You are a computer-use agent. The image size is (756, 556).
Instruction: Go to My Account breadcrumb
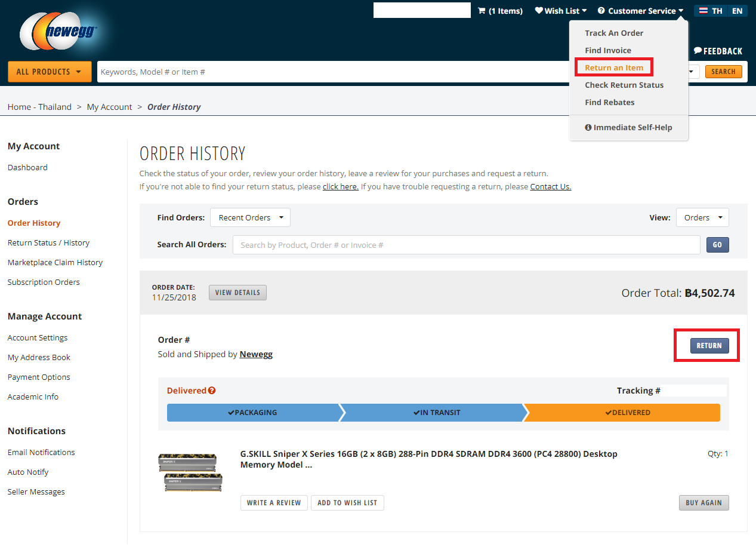(109, 107)
